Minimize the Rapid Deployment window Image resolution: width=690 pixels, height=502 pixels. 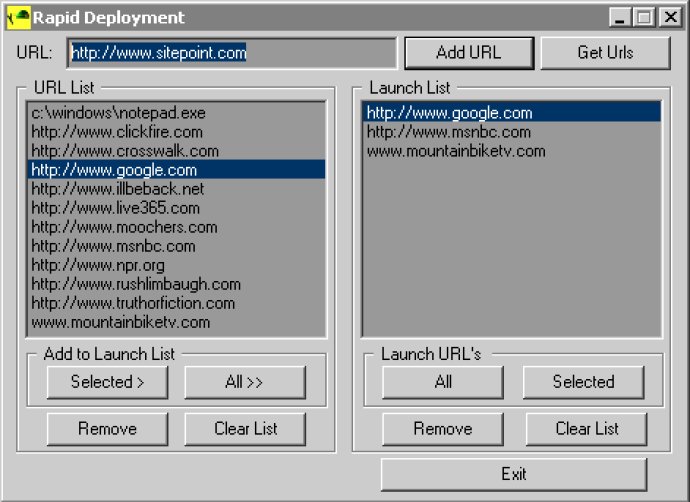(620, 18)
